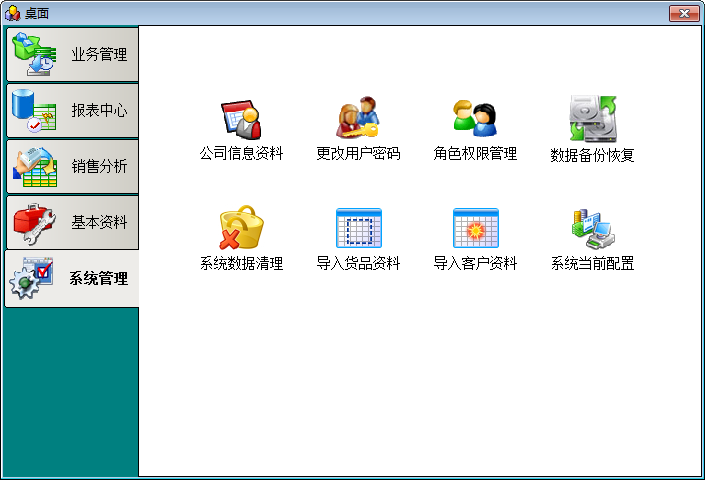Open 系统当前配置 configuration icon
The height and width of the screenshot is (480, 705).
click(593, 229)
